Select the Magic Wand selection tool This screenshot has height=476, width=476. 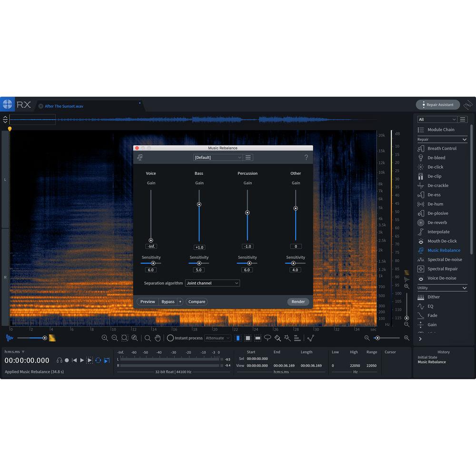tap(287, 338)
